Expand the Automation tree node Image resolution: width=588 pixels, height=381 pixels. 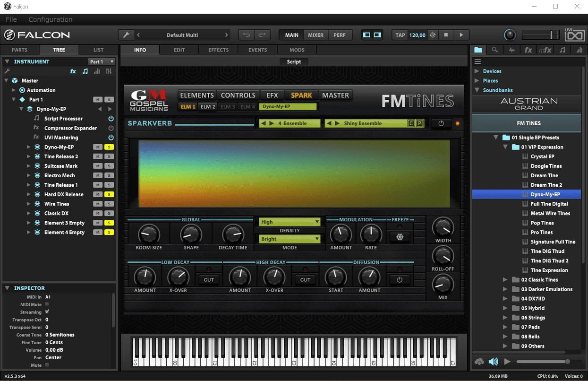coord(14,90)
